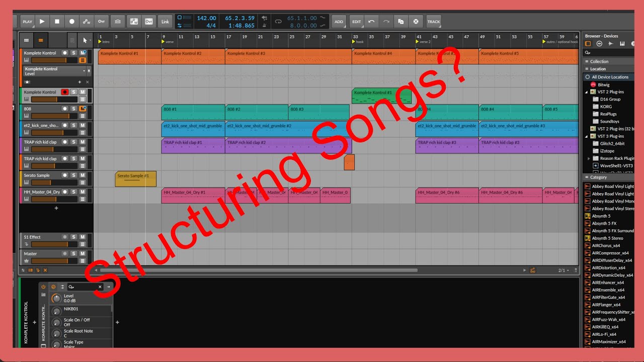Collapse the Collection section in the browser
The image size is (644, 362).
pos(587,61)
